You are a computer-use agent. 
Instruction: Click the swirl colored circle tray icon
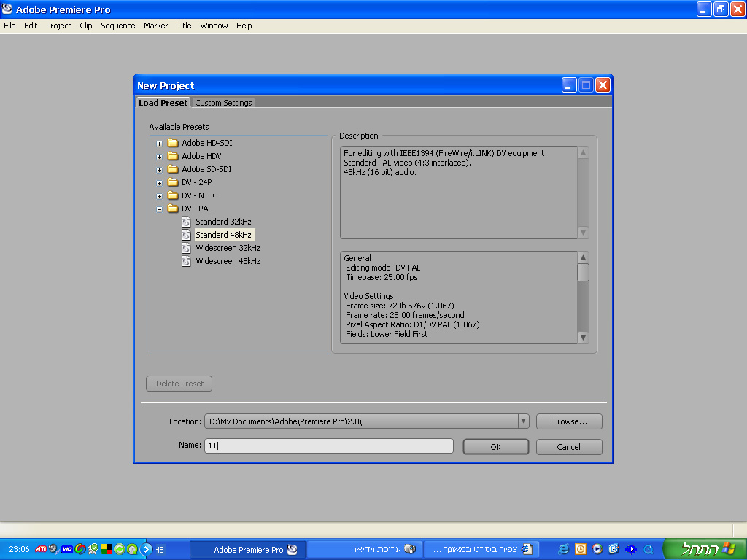tap(80, 549)
